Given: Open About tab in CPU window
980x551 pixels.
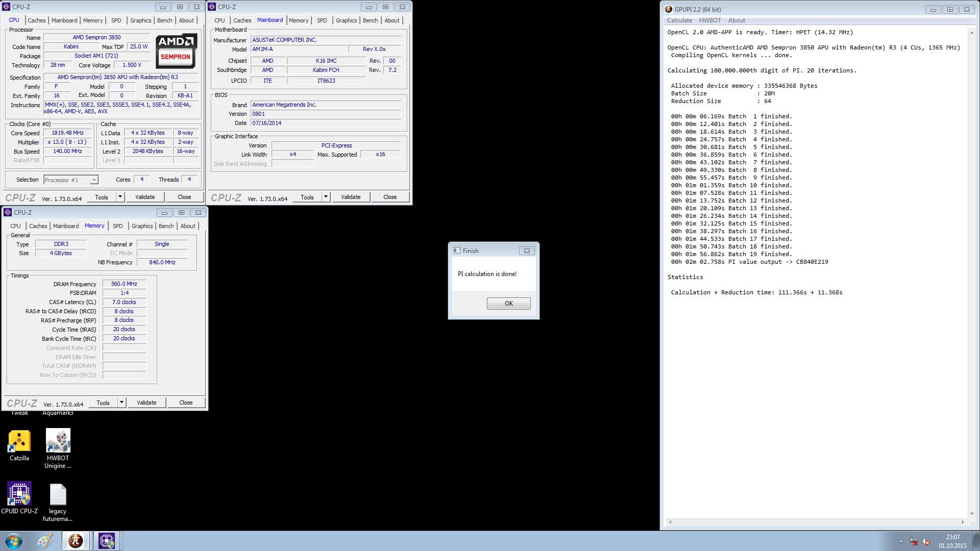Looking at the screenshot, I should pyautogui.click(x=186, y=20).
